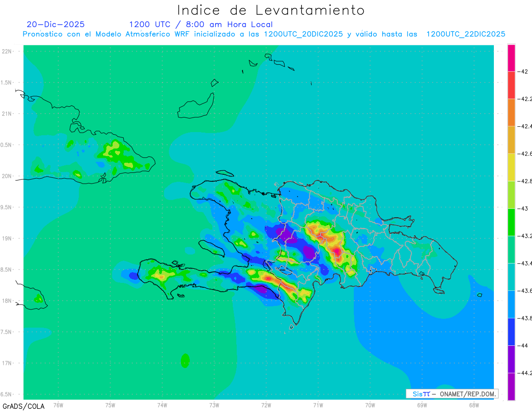Select the teal legend swatch below -43.4
This screenshot has height=411, width=532.
[511, 277]
